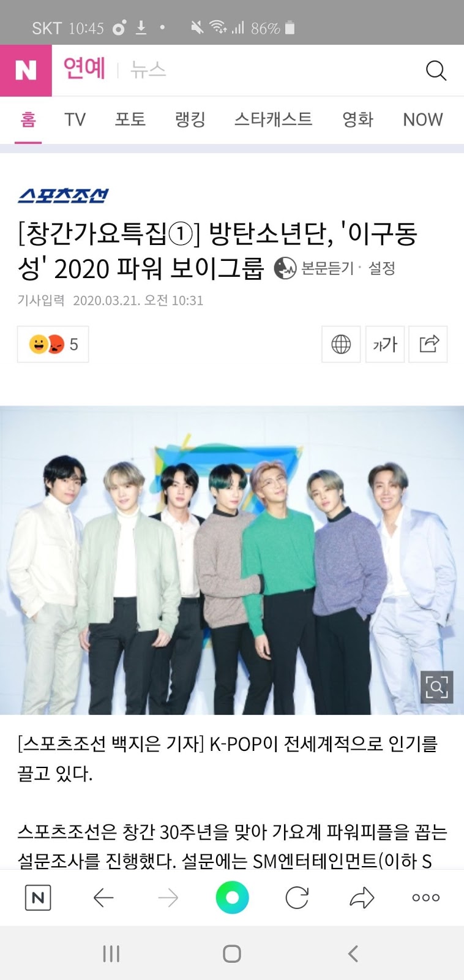Go back with bottom left arrow
The image size is (464, 980).
coord(103,898)
